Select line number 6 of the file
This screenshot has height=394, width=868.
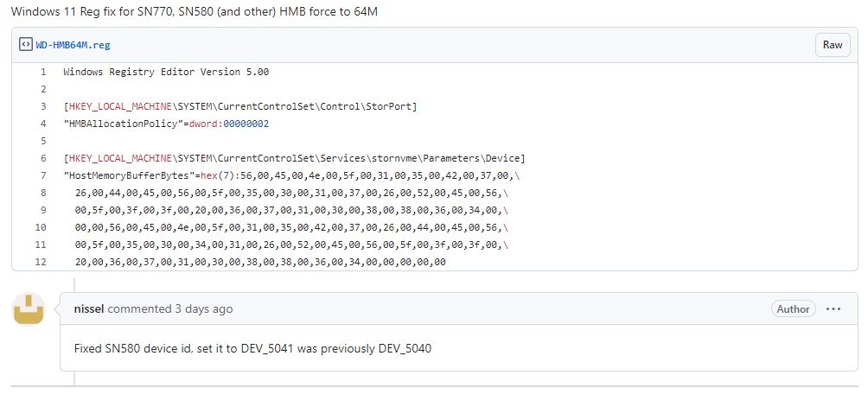[x=43, y=158]
